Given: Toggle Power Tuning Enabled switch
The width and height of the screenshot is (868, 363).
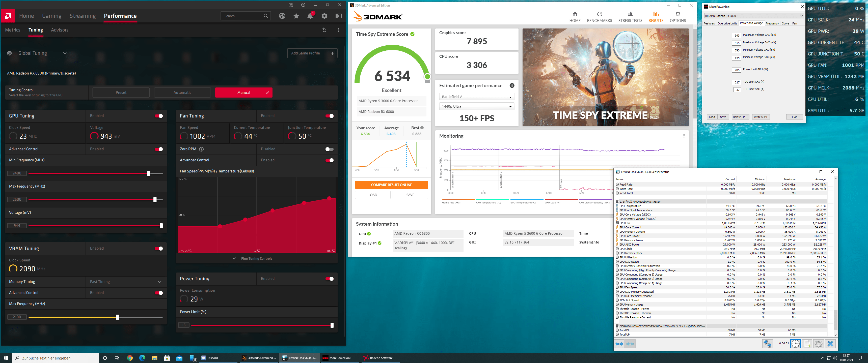Looking at the screenshot, I should pyautogui.click(x=330, y=279).
